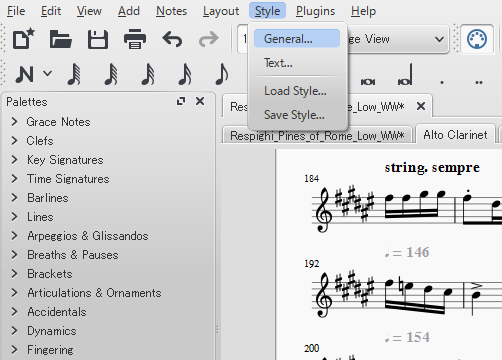Select the longa note duration
Screen dimensions: 502x360
[x=405, y=75]
